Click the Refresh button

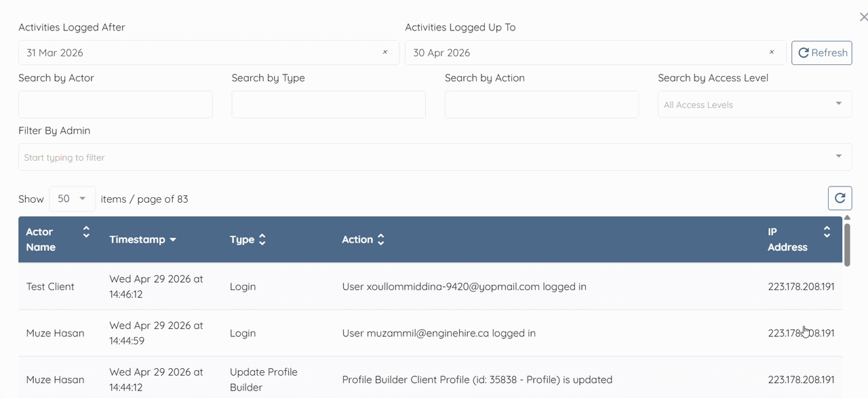[822, 53]
